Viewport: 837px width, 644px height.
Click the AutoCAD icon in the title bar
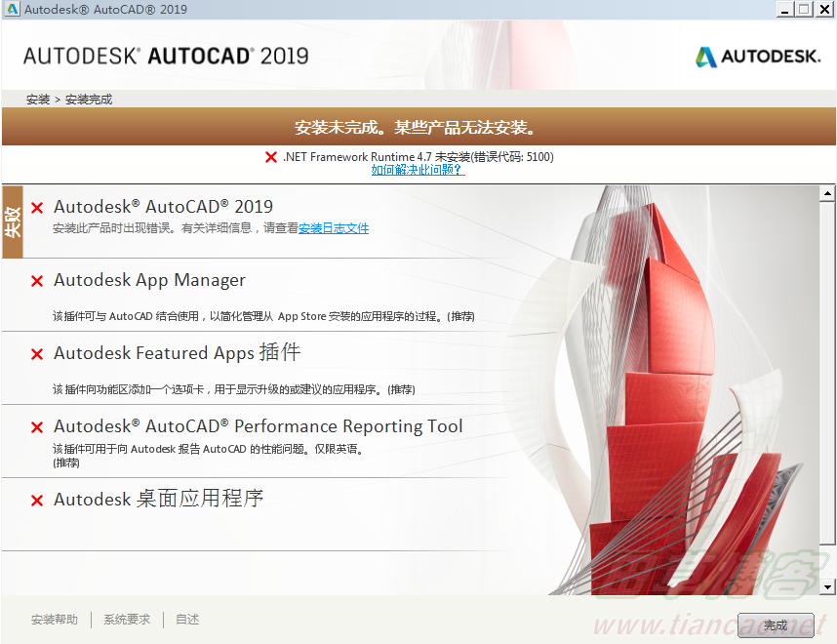point(12,9)
